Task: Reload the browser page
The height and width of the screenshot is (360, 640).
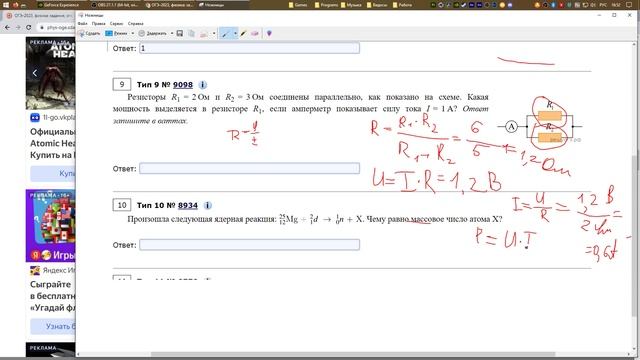Action: pyautogui.click(x=29, y=27)
